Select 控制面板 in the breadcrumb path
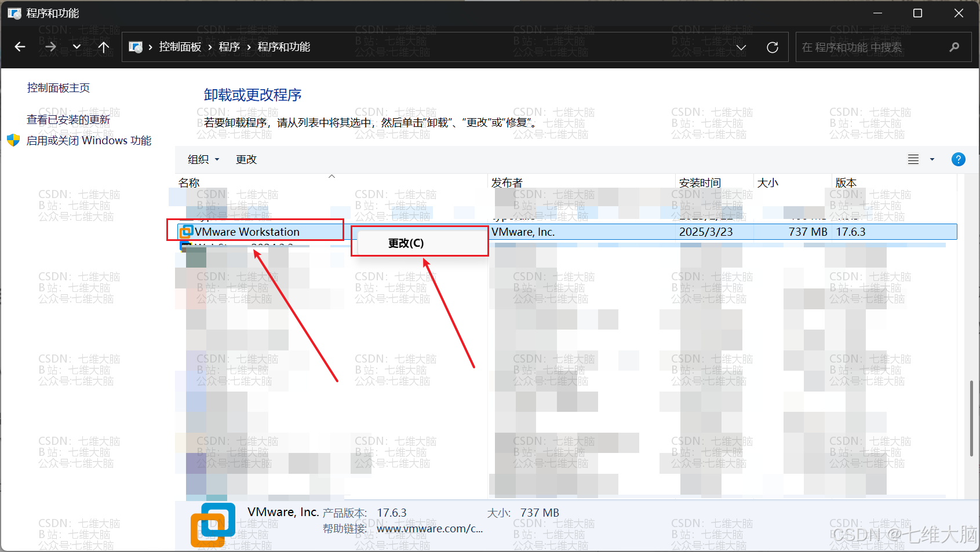The width and height of the screenshot is (980, 552). coord(180,47)
